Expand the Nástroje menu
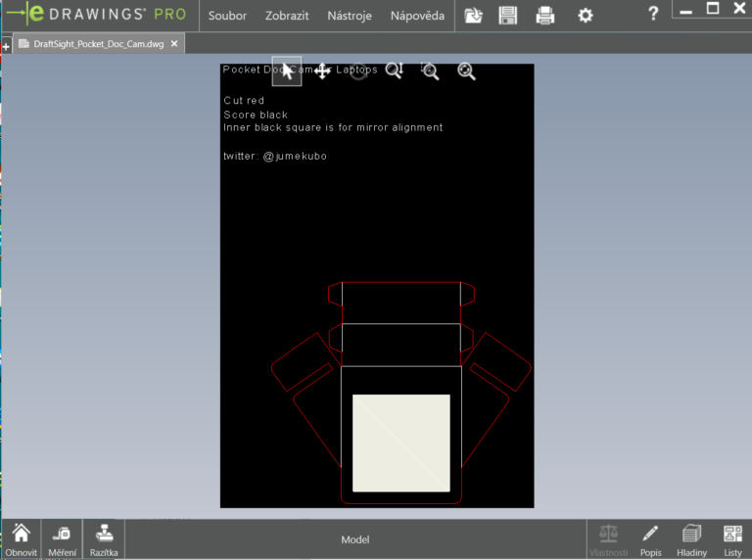This screenshot has width=752, height=560. tap(350, 16)
